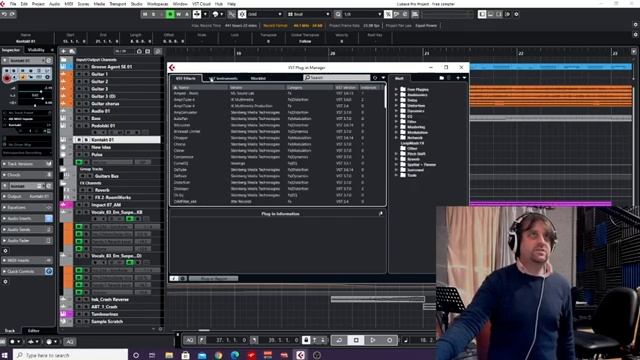Expand the Mastering folder in collection tree
The image size is (640, 360).
(396, 127)
